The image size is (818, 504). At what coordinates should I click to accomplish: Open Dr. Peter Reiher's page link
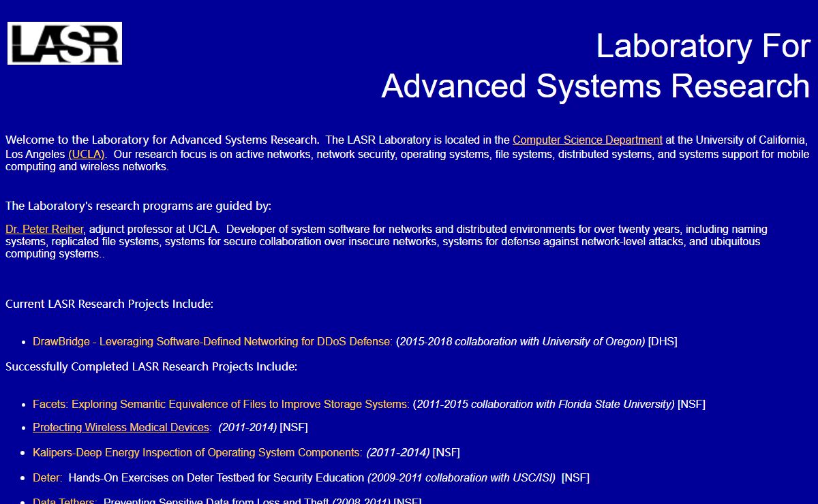pos(44,229)
